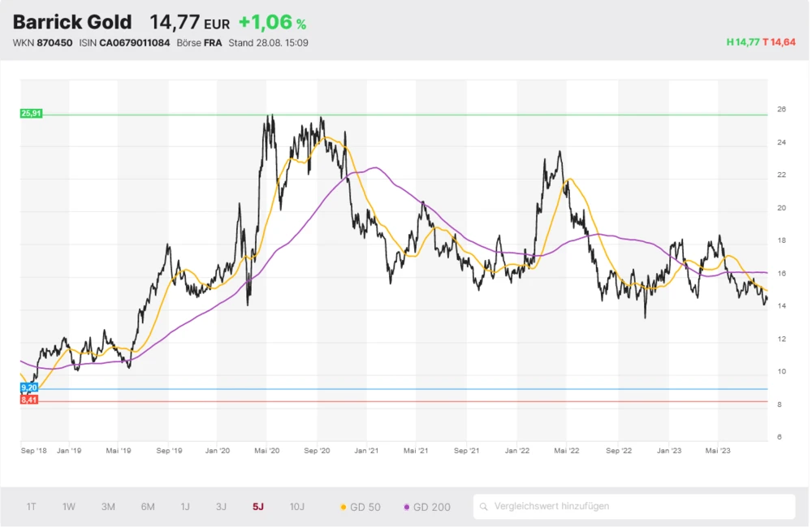Click the Barrick Gold title
Screen dimensions: 812x528
[x=72, y=23]
